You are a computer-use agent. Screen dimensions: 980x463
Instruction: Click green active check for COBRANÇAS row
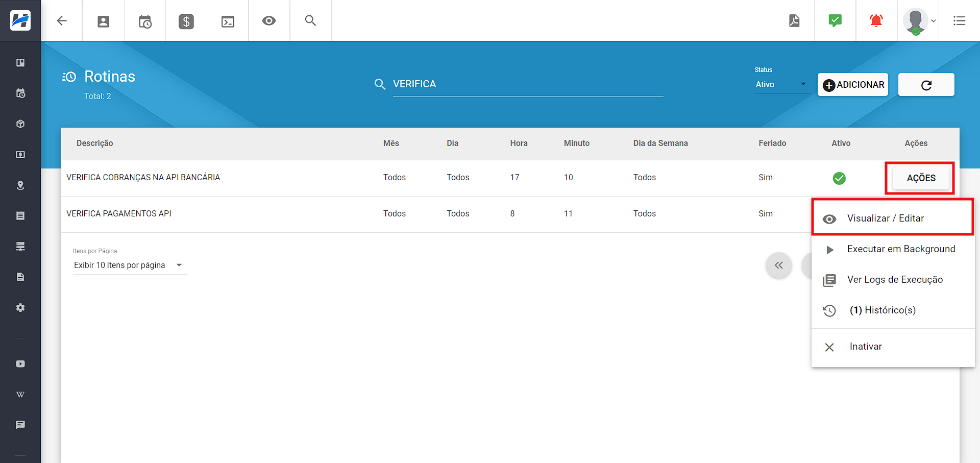(x=839, y=178)
